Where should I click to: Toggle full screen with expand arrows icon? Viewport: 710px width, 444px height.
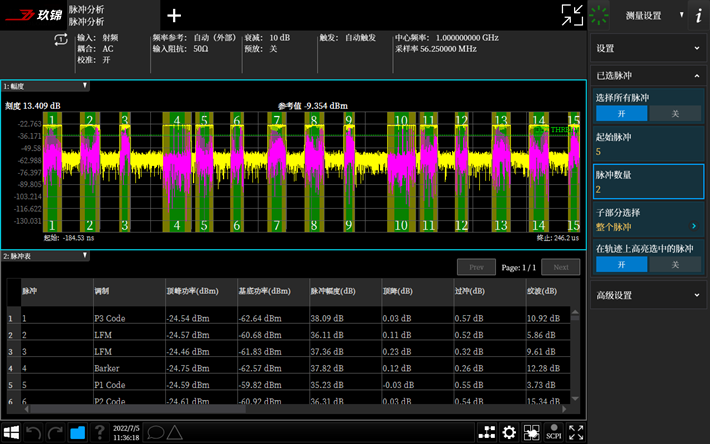576,433
